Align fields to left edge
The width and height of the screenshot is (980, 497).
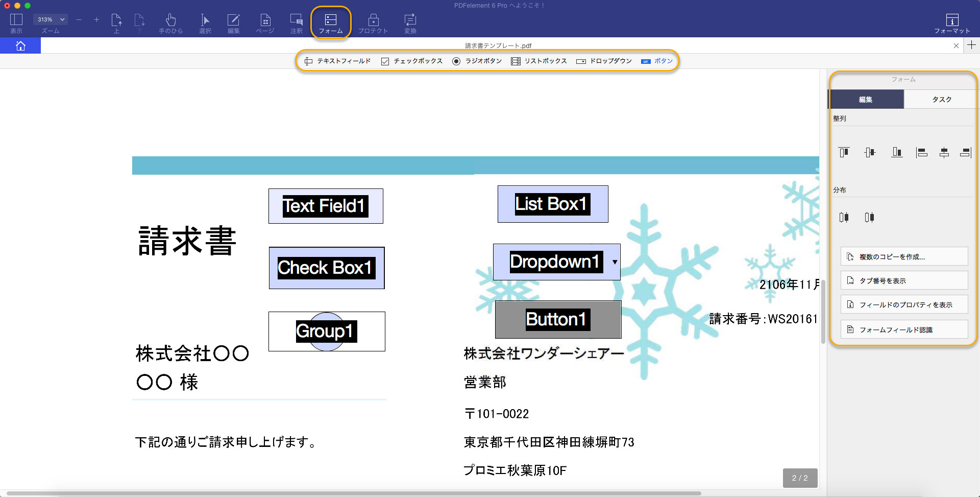click(922, 152)
